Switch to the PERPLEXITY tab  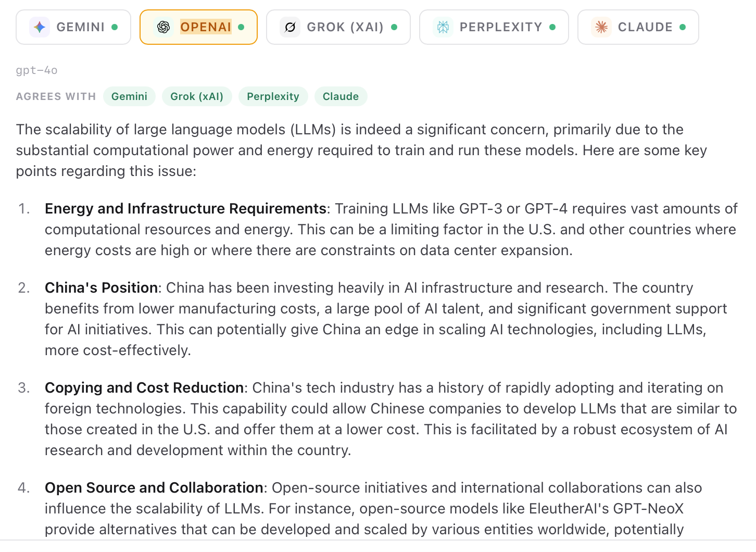pyautogui.click(x=494, y=27)
